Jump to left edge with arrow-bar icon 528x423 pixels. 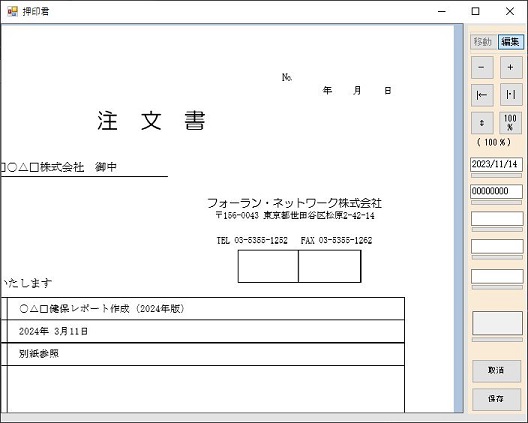coord(482,95)
